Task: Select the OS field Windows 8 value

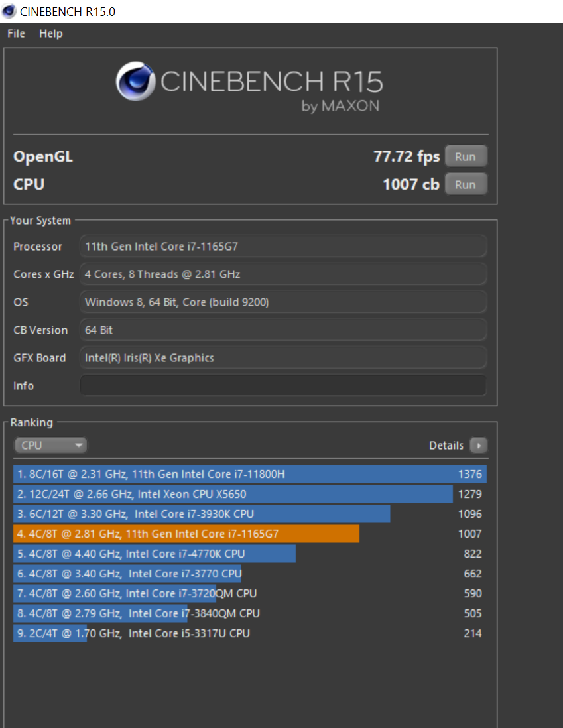Action: (x=283, y=302)
